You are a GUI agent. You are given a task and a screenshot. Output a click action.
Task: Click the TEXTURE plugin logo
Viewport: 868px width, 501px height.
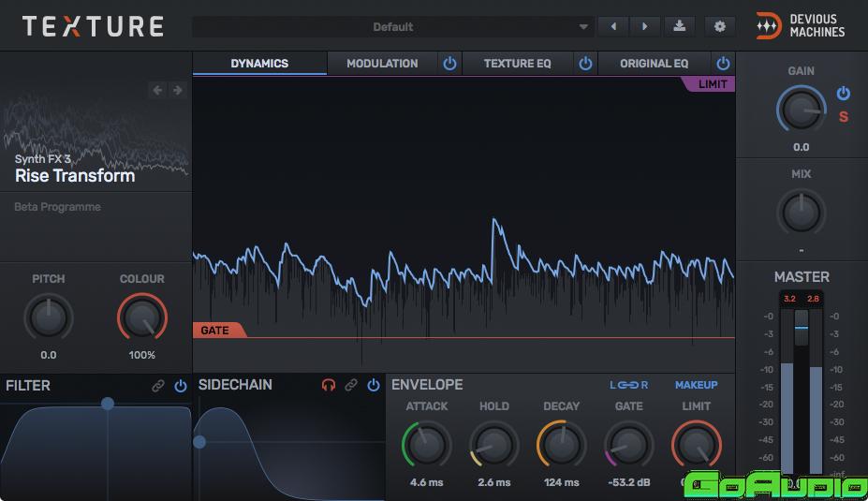click(x=93, y=26)
